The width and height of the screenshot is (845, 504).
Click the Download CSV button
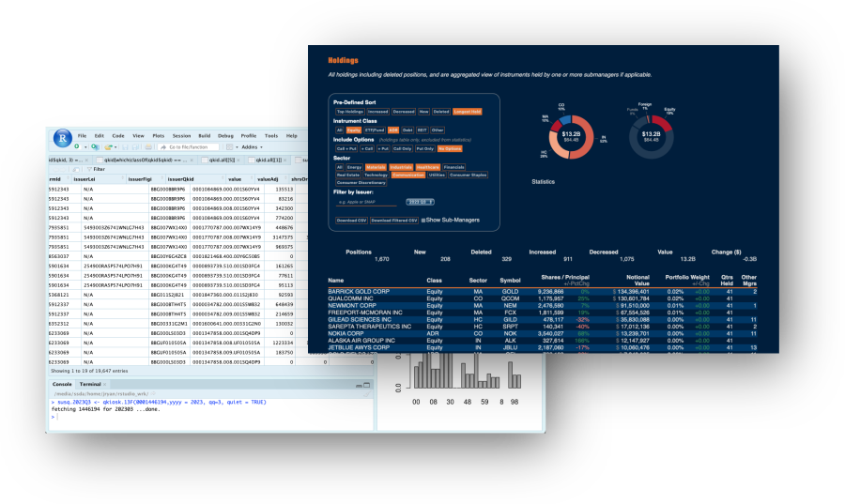[351, 221]
